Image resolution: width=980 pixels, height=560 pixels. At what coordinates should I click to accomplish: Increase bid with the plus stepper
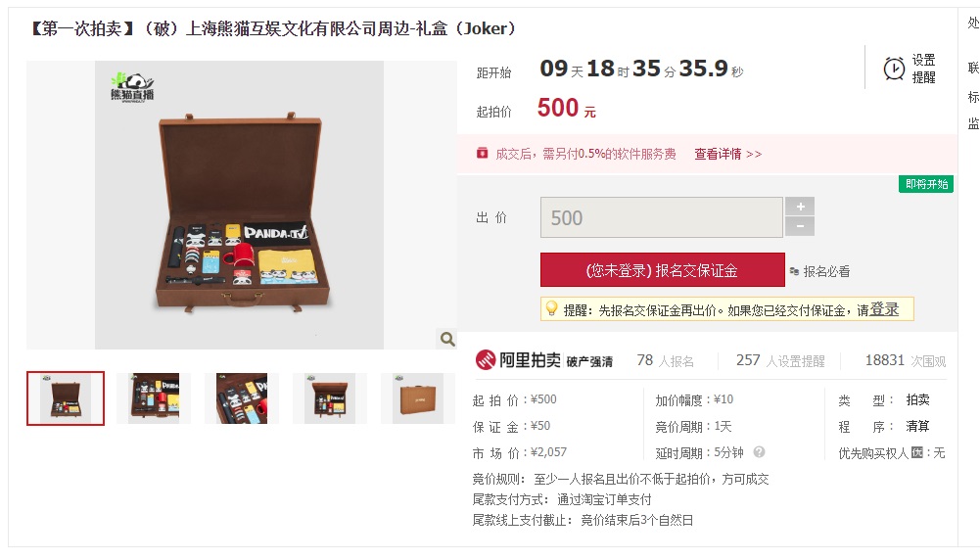pos(800,207)
